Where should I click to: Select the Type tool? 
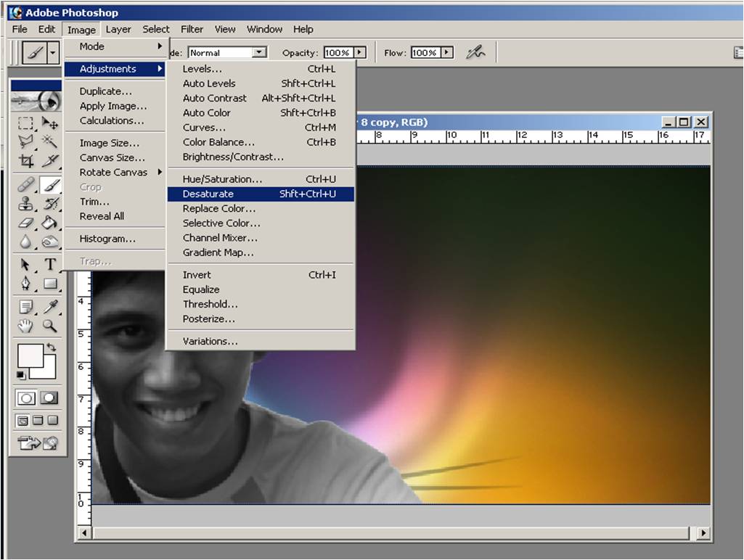point(50,264)
